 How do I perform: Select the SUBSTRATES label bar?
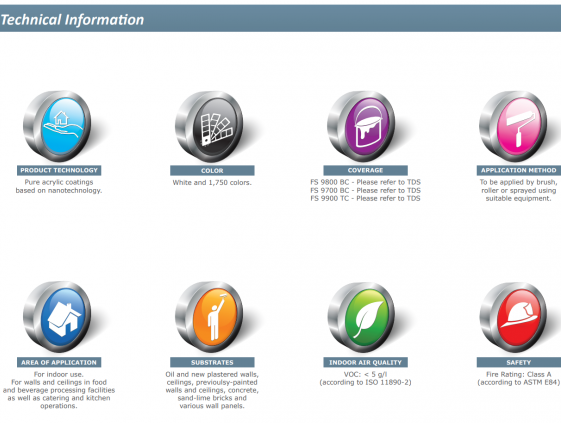click(212, 362)
